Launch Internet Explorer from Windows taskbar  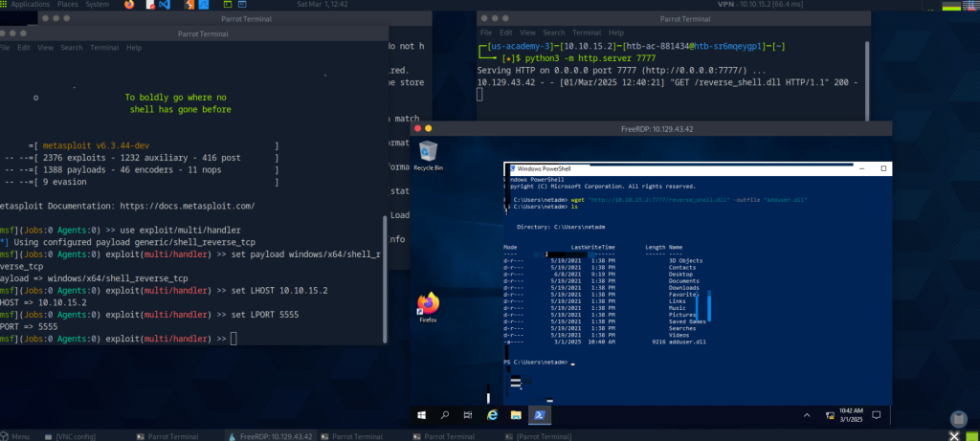click(x=492, y=415)
